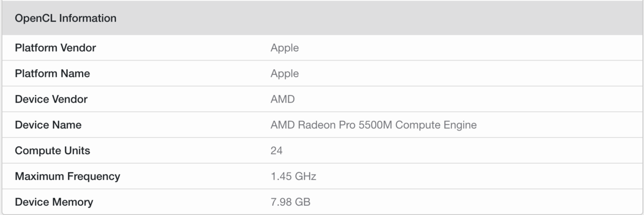This screenshot has width=644, height=215.
Task: Select the Platform Name label
Action: [52, 74]
